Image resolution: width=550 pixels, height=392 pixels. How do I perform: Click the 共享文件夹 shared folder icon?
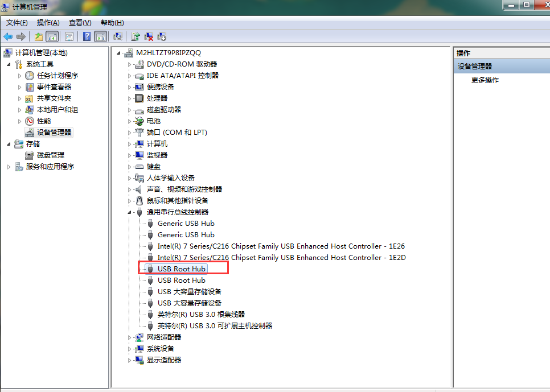(30, 98)
